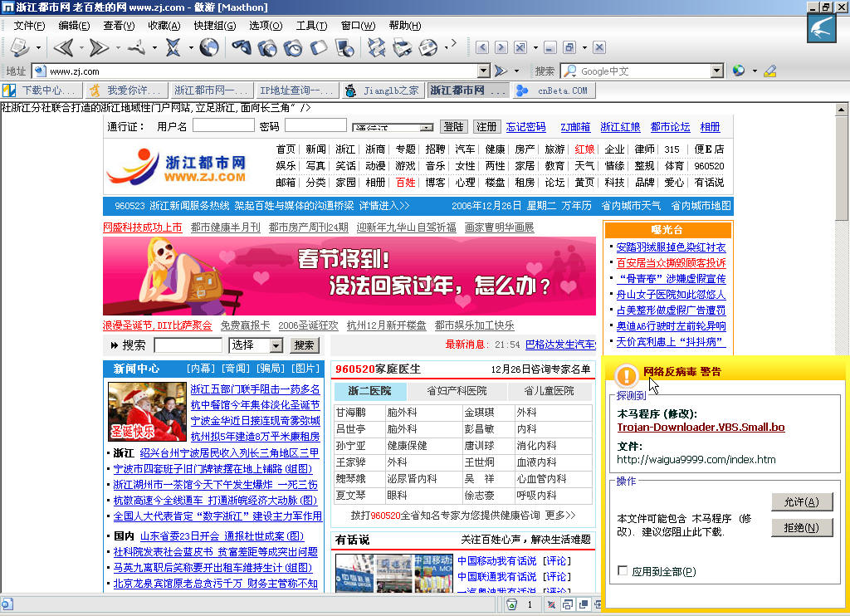Click the clock History toolbar icon
The width and height of the screenshot is (850, 616).
click(x=293, y=47)
